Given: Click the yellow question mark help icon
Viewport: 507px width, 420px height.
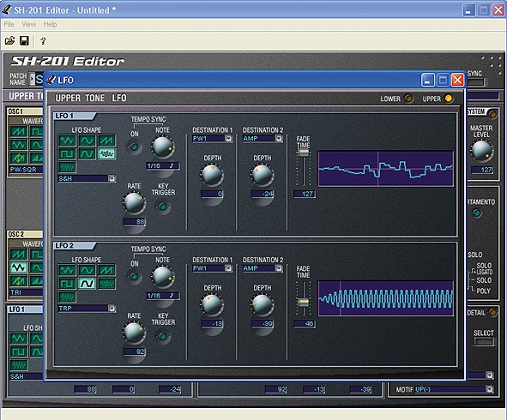Looking at the screenshot, I should click(43, 40).
